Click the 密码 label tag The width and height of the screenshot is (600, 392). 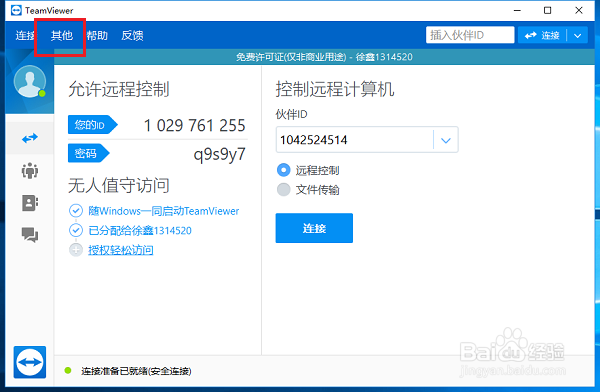click(x=88, y=153)
